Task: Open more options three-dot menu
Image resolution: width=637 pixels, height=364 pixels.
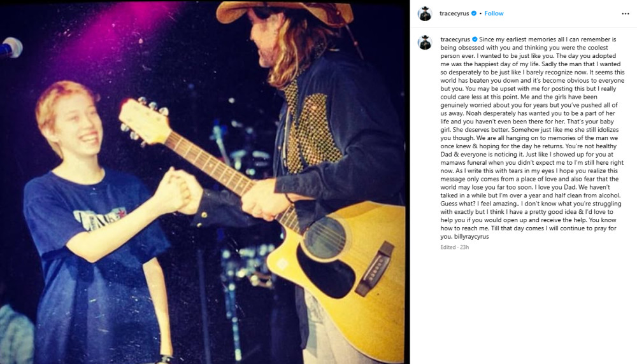Action: click(x=626, y=14)
